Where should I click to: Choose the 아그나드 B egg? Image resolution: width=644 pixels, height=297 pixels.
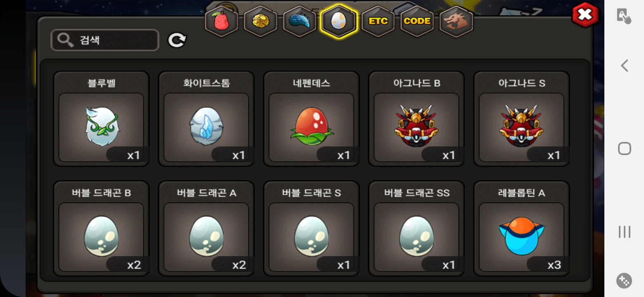pyautogui.click(x=417, y=119)
